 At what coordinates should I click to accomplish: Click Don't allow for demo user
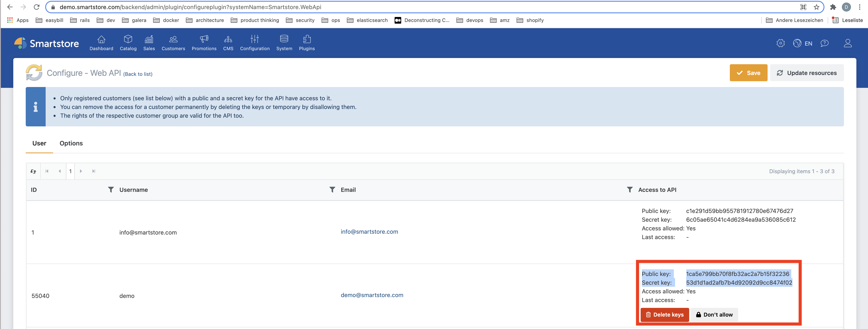[714, 315]
